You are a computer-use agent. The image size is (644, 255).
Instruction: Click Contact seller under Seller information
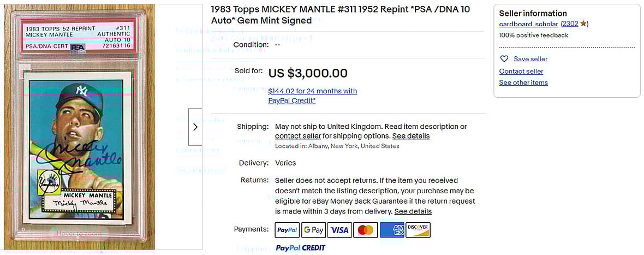[521, 72]
